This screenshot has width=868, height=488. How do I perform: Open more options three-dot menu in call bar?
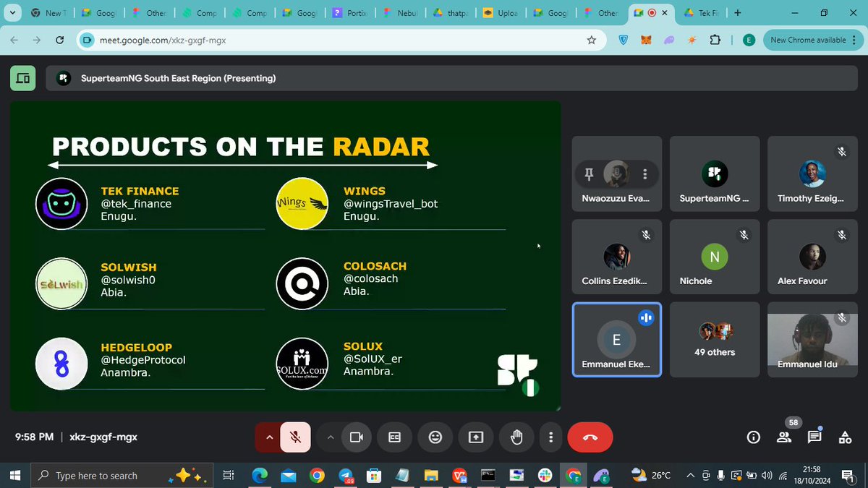click(551, 437)
